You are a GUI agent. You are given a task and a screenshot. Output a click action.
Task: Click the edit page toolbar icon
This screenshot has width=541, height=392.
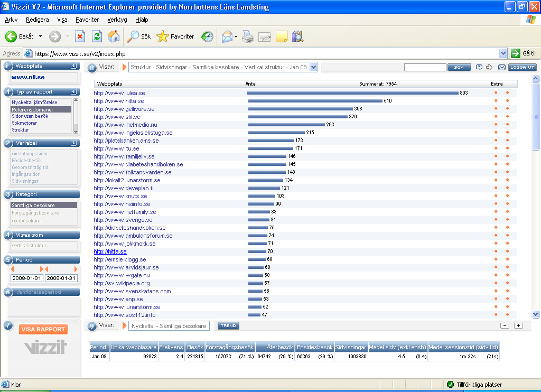265,36
